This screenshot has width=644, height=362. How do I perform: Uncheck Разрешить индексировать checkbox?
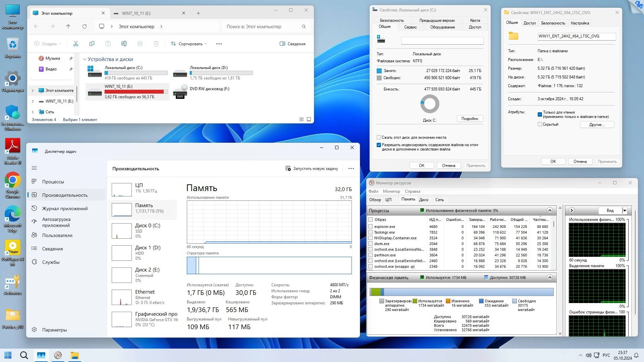coord(379,145)
